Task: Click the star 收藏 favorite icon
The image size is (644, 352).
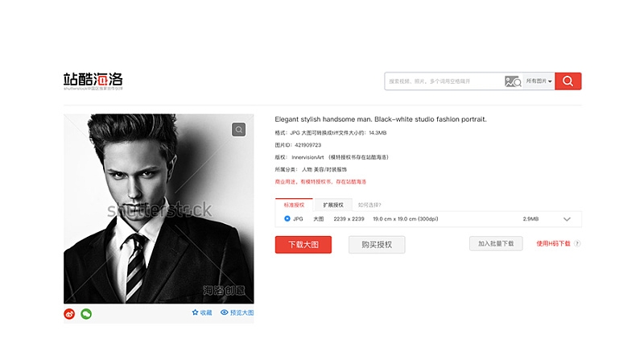Action: (x=195, y=313)
